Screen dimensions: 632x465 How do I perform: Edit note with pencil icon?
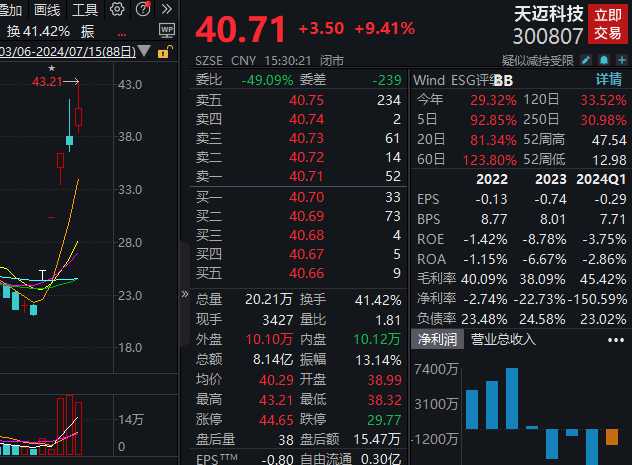[586, 60]
